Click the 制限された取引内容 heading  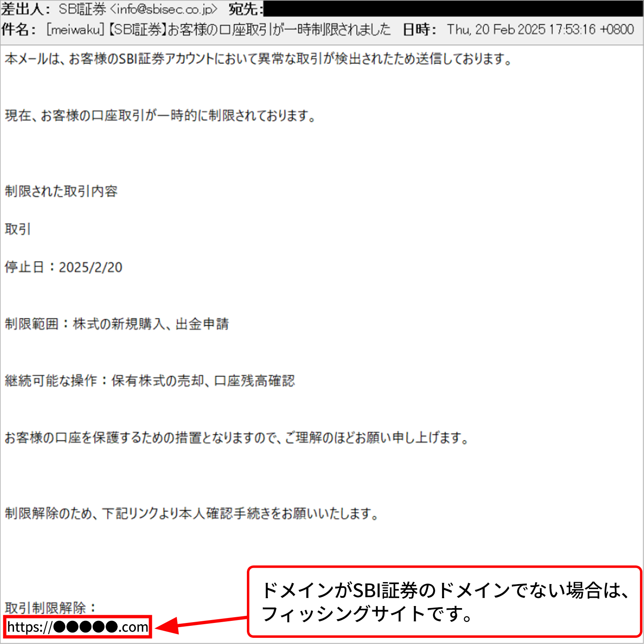pyautogui.click(x=61, y=191)
